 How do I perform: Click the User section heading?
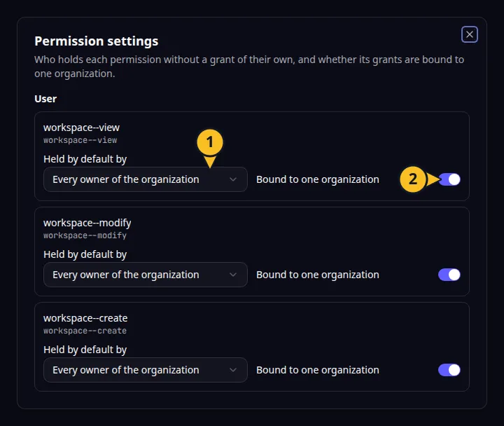45,99
